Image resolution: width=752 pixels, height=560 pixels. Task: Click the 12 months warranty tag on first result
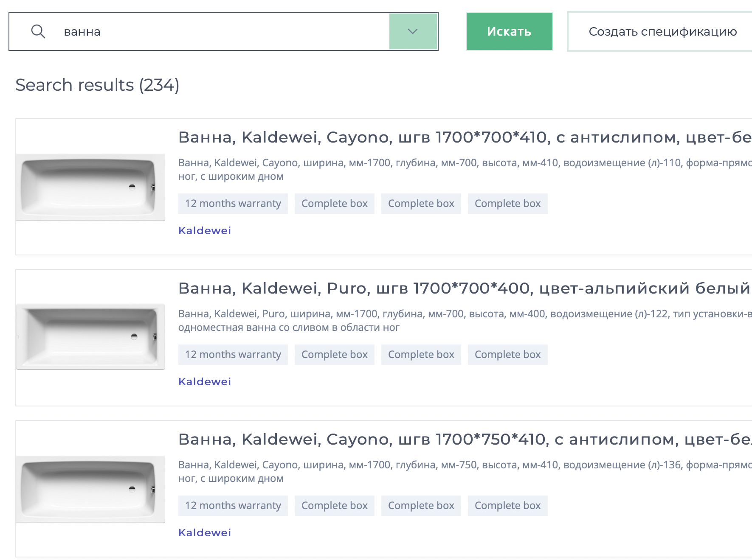[x=233, y=203]
